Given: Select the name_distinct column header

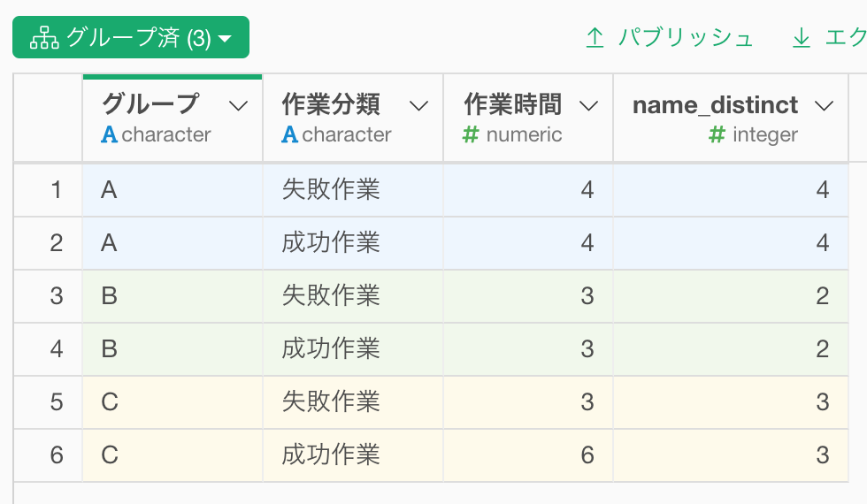Looking at the screenshot, I should [x=731, y=118].
